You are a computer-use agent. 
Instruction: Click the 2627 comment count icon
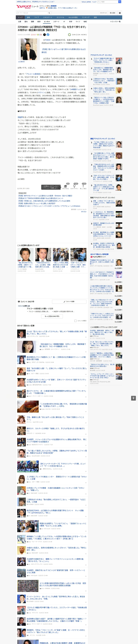(x=34, y=35)
